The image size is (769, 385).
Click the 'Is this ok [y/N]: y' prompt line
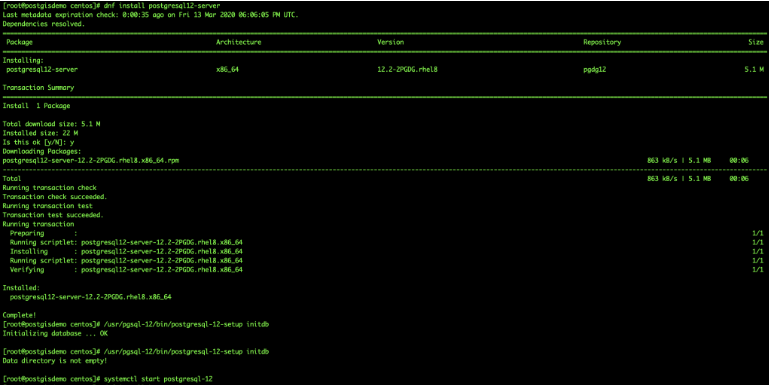pyautogui.click(x=38, y=142)
